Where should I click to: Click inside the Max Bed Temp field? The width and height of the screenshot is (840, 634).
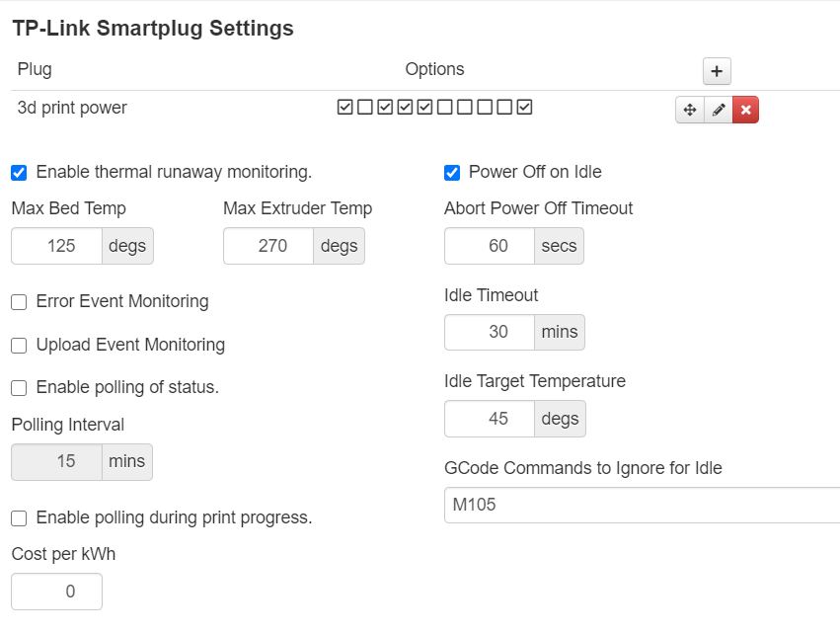click(x=54, y=245)
